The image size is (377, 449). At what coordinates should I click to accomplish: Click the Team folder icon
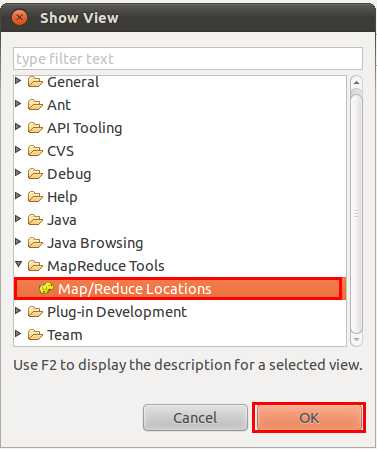pyautogui.click(x=35, y=335)
